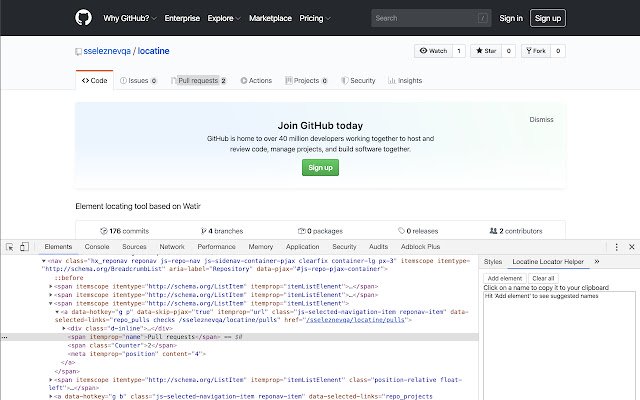The image size is (640, 400).
Task: Click the Add element button
Action: [505, 278]
